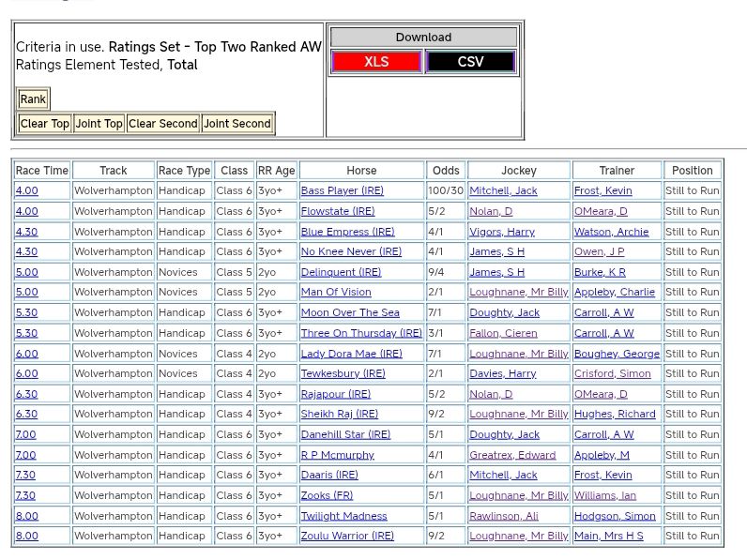Select the Clear Top button
This screenshot has width=747, height=560.
(45, 124)
